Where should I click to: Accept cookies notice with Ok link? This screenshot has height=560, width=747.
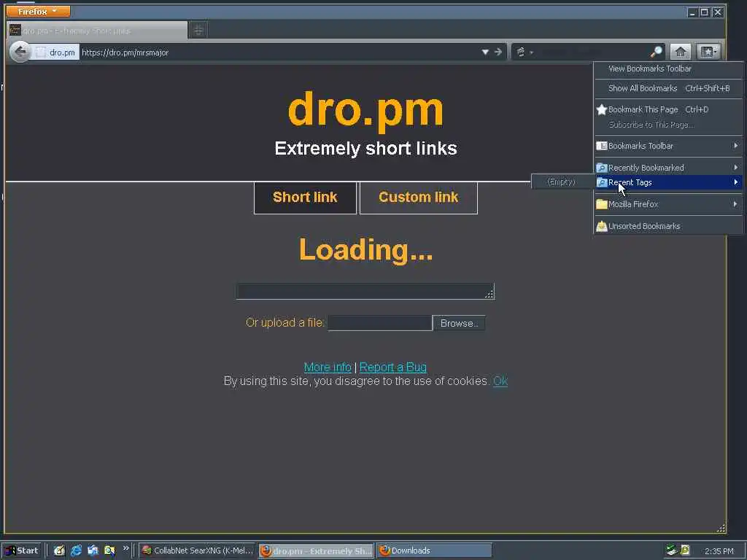click(x=500, y=381)
